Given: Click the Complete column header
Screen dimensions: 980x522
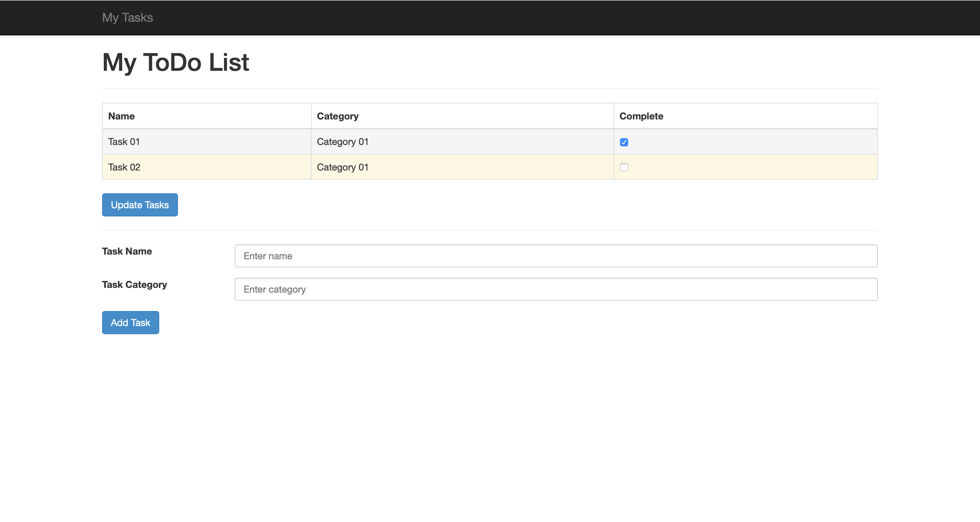Looking at the screenshot, I should click(641, 116).
